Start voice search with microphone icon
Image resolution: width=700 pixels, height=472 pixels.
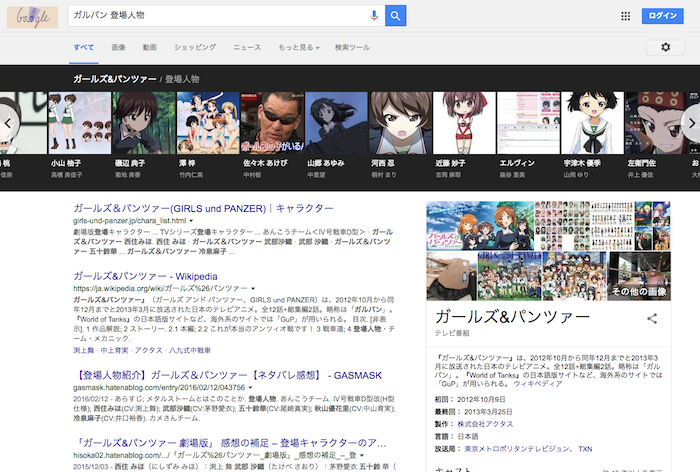point(374,16)
